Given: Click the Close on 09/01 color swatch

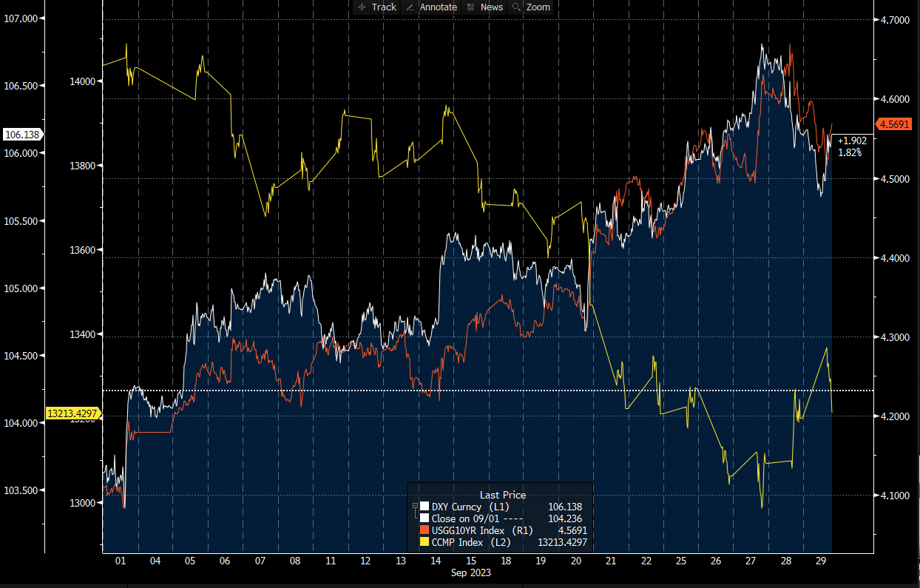Looking at the screenshot, I should 425,518.
